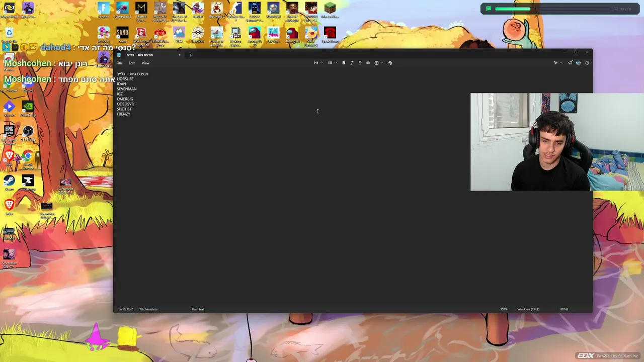This screenshot has width=644, height=362.
Task: Apply strikethrough formatting in Notepad
Action: click(360, 63)
